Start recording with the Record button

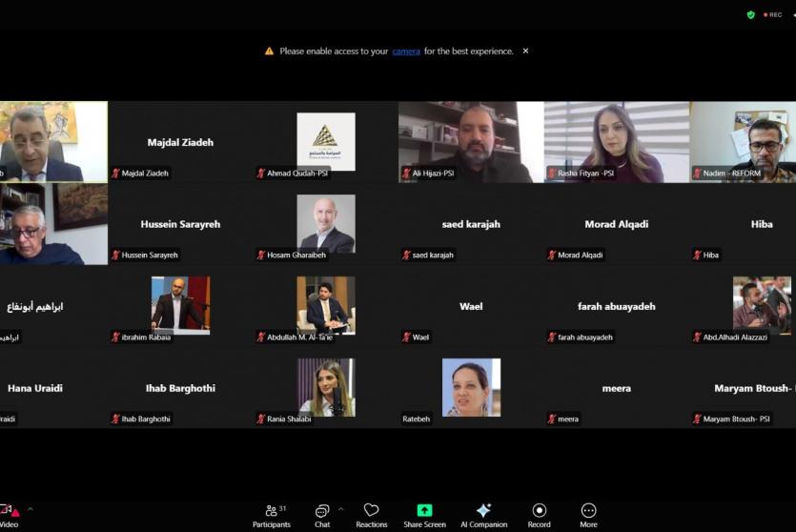(540, 515)
